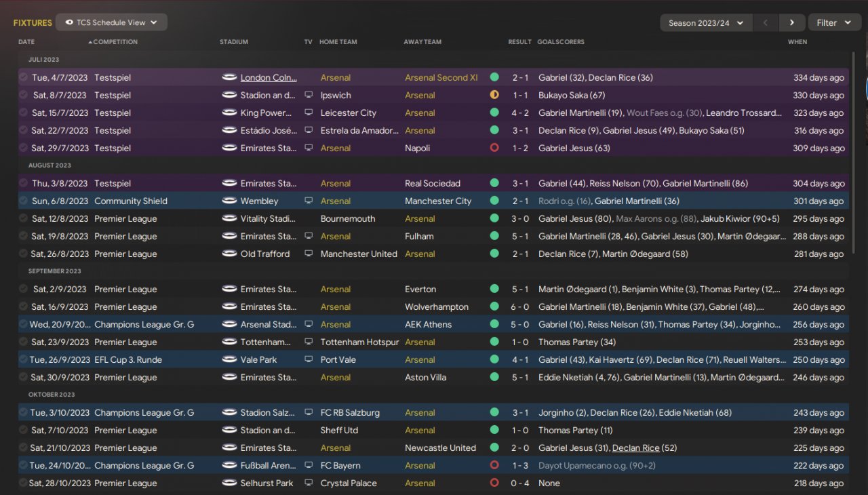Tick the check circle for Sat, 29/7/2023

(x=24, y=148)
